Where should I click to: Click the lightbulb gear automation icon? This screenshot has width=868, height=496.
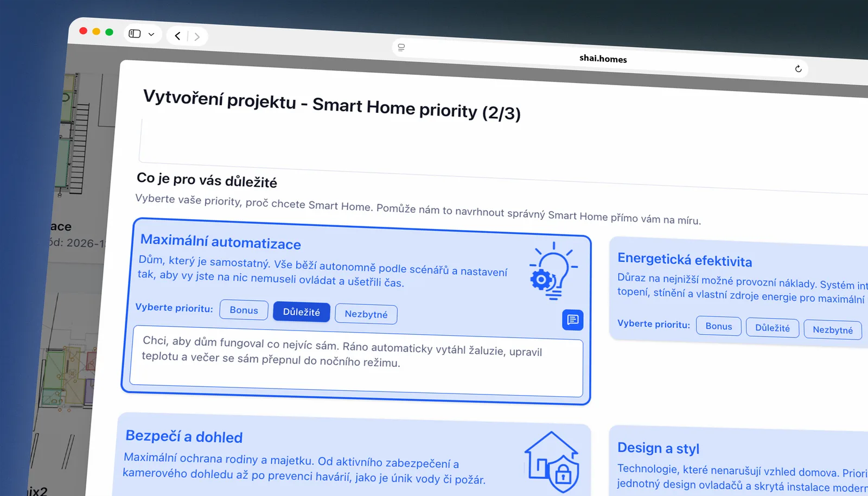[553, 271]
